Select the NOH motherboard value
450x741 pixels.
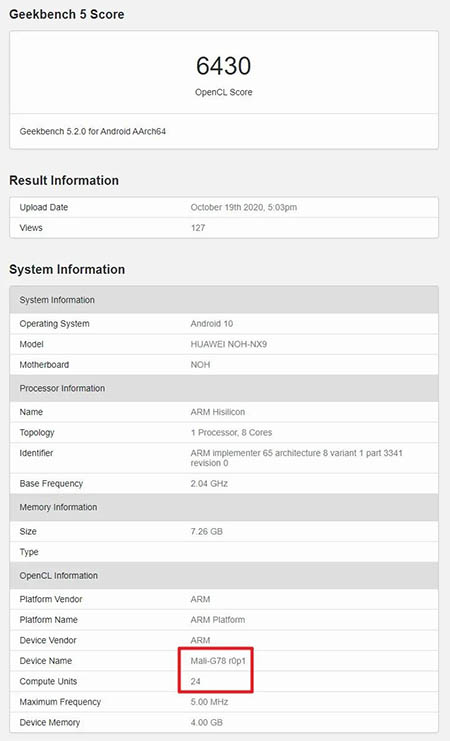click(200, 365)
